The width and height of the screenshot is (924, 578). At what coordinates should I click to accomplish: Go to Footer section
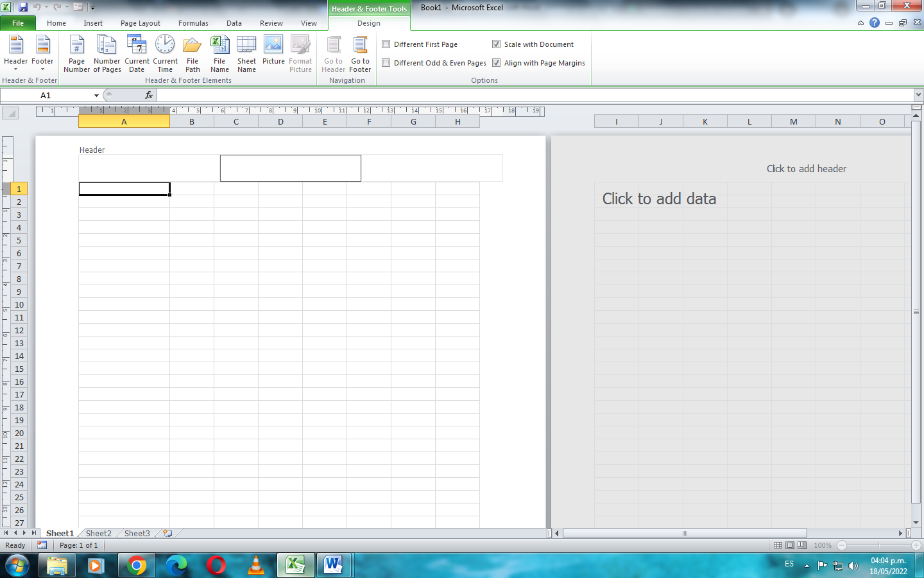(360, 53)
